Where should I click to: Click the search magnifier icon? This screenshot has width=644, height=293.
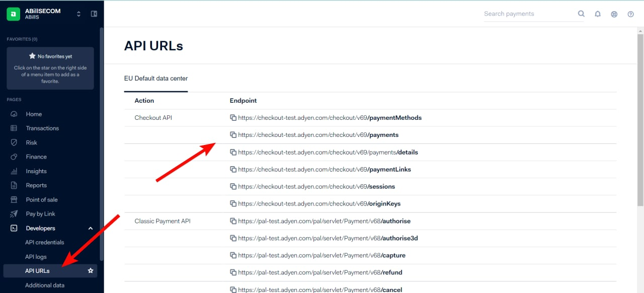[581, 14]
